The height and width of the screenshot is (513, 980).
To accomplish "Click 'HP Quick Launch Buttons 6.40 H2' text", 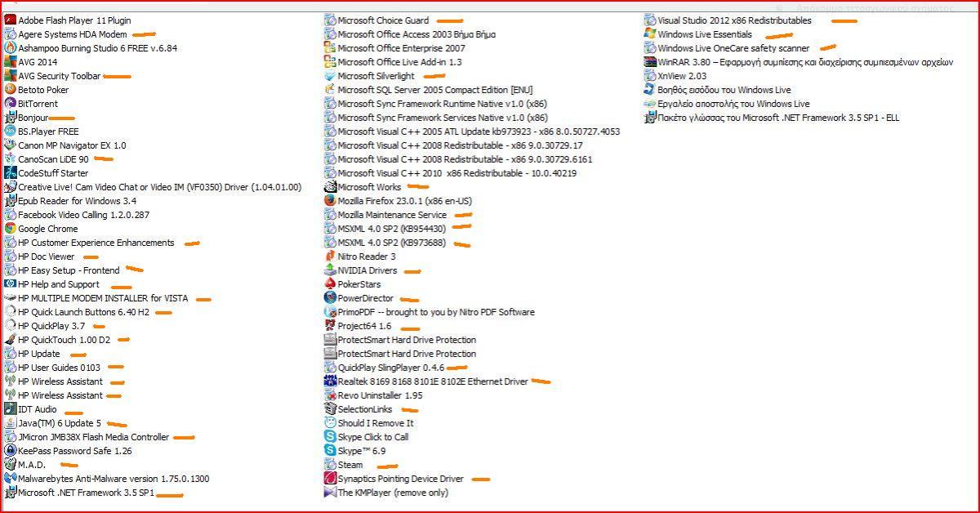I will pos(84,312).
